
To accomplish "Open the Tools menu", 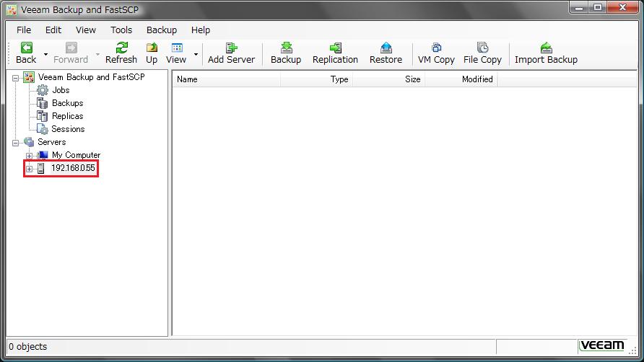I will (121, 30).
